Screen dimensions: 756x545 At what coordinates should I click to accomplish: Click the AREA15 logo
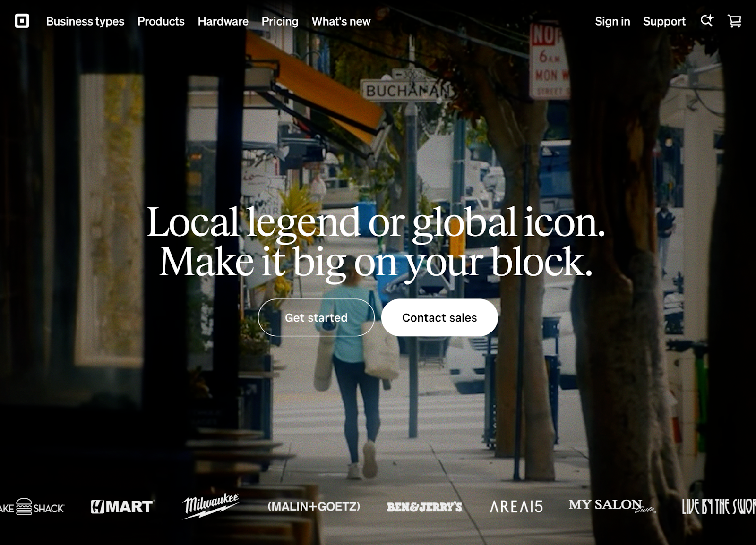pos(516,507)
